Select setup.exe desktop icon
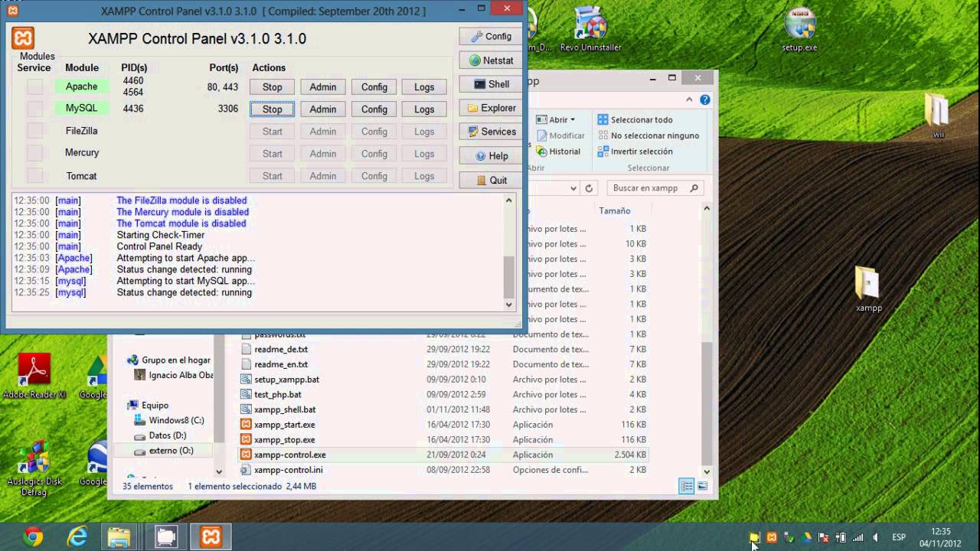 pos(799,31)
